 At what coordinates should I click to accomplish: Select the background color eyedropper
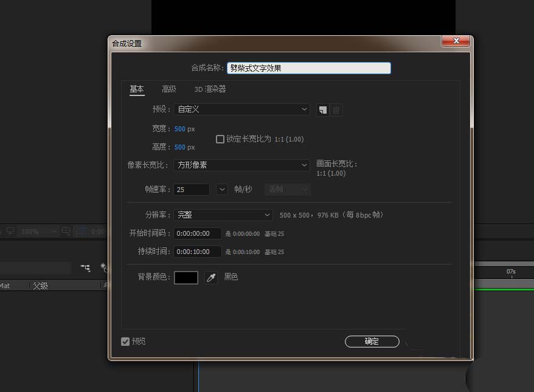click(x=211, y=277)
